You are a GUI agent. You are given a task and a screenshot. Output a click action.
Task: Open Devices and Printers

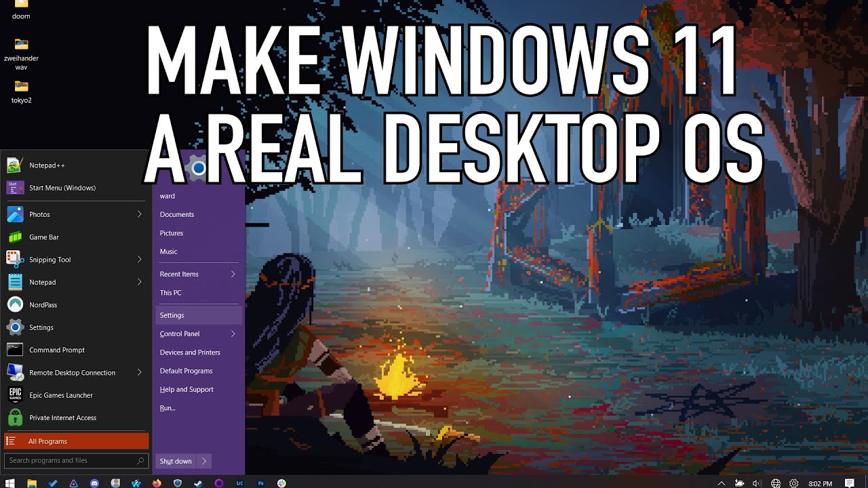(190, 352)
